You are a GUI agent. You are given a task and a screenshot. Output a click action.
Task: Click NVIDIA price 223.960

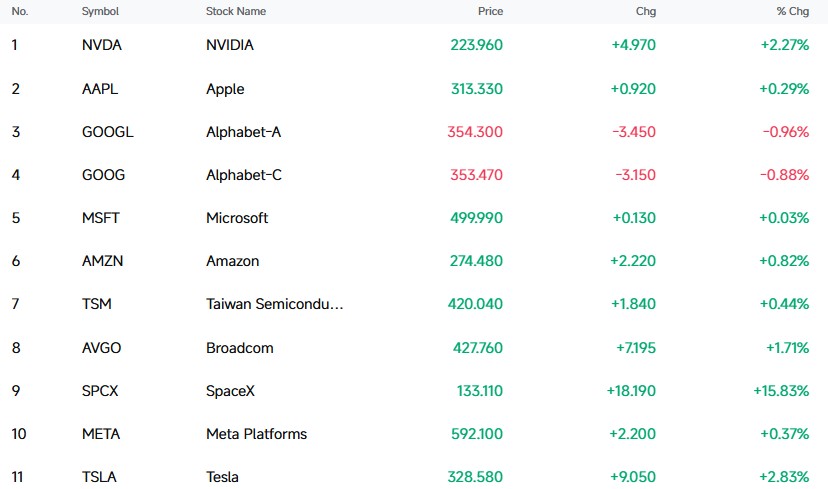(476, 45)
